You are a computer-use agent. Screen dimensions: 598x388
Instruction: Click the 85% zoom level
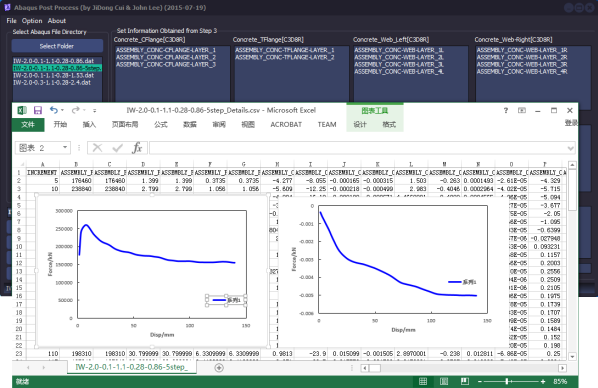[560, 382]
